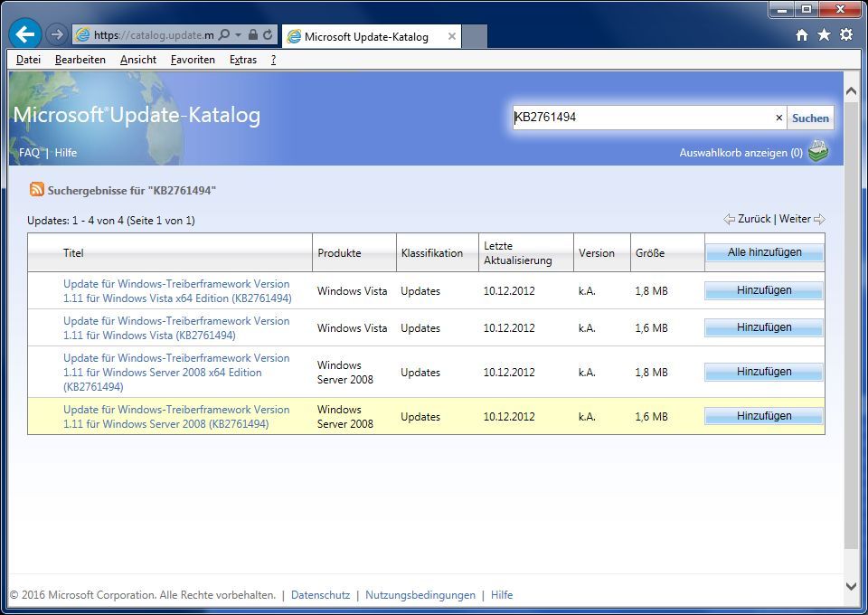Image resolution: width=868 pixels, height=615 pixels.
Task: Click the address bar URL field
Action: 154,35
